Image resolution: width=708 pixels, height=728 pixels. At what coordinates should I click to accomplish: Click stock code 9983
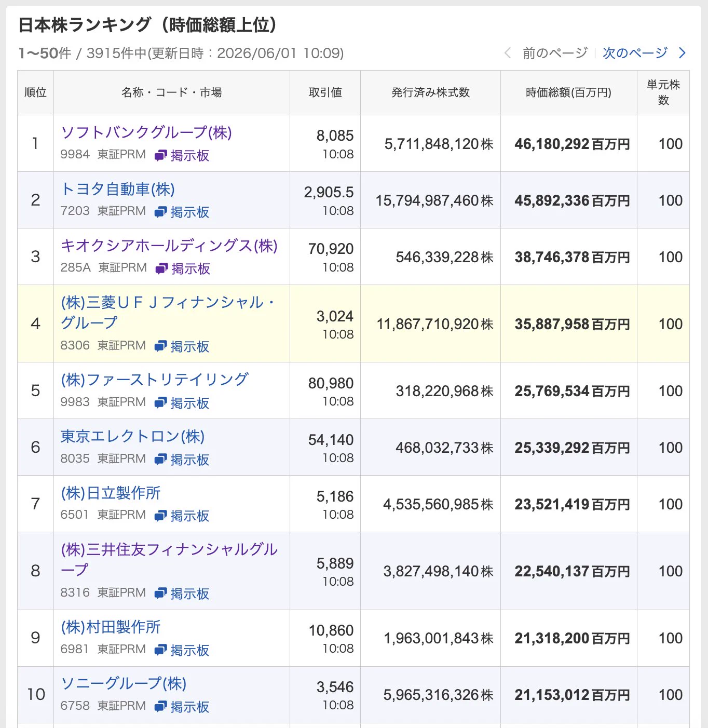pyautogui.click(x=75, y=402)
